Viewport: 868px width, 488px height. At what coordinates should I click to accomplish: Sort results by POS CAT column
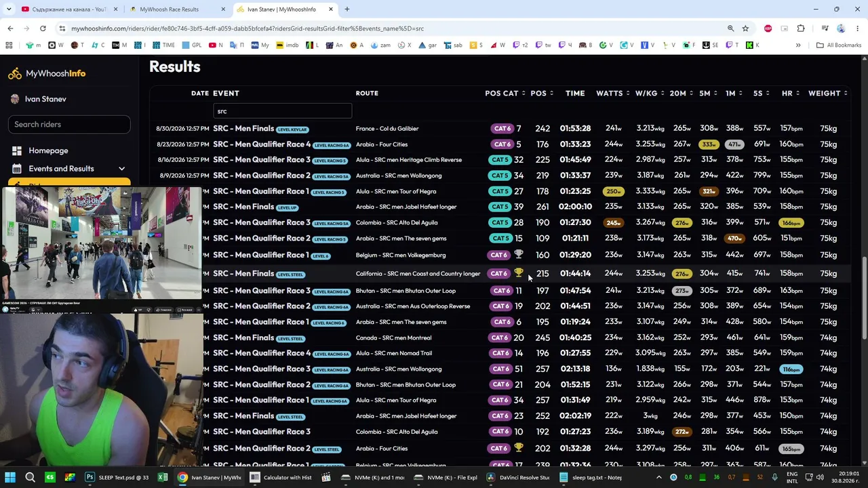(505, 93)
